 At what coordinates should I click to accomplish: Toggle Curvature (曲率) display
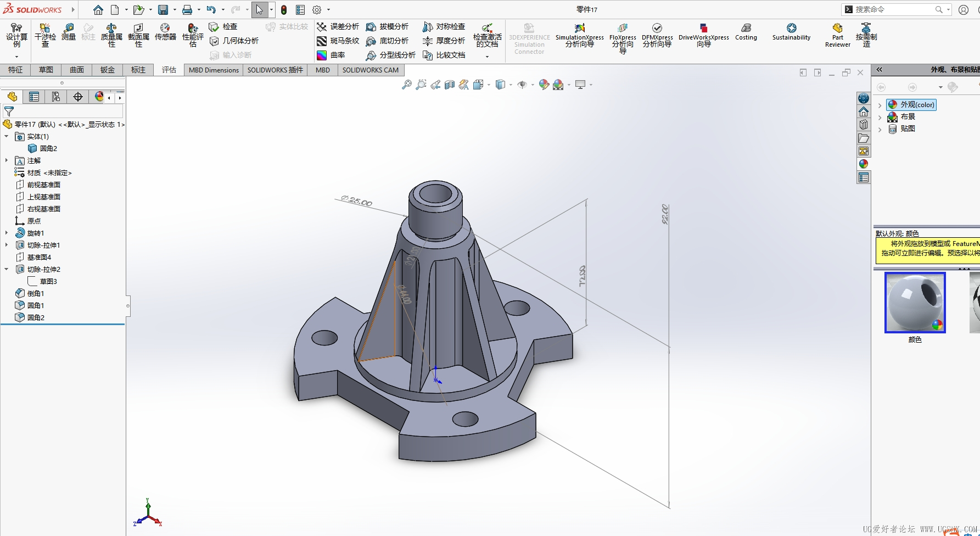click(x=322, y=55)
